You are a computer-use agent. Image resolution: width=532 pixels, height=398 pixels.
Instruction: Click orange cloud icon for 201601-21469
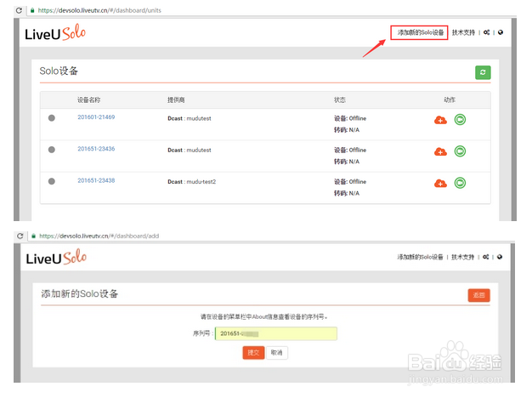[440, 120]
